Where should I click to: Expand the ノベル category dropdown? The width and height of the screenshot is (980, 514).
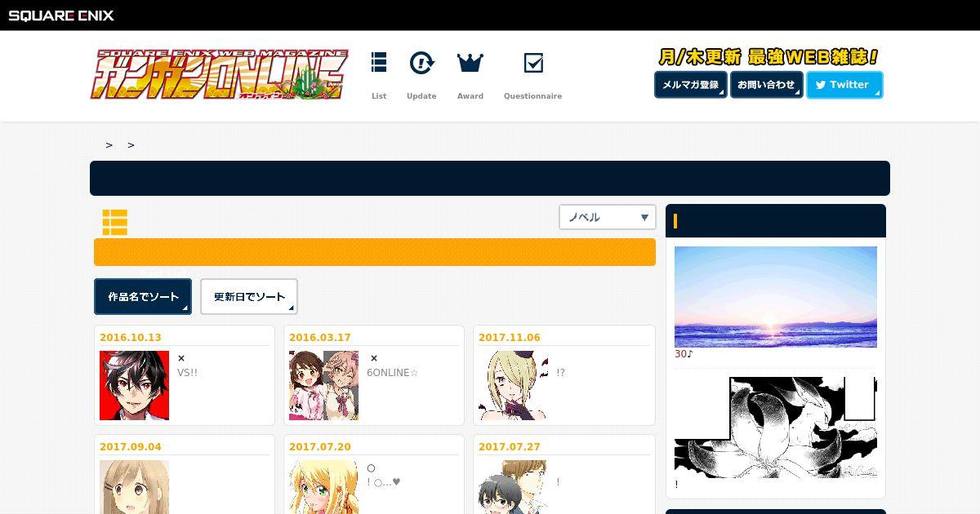608,217
